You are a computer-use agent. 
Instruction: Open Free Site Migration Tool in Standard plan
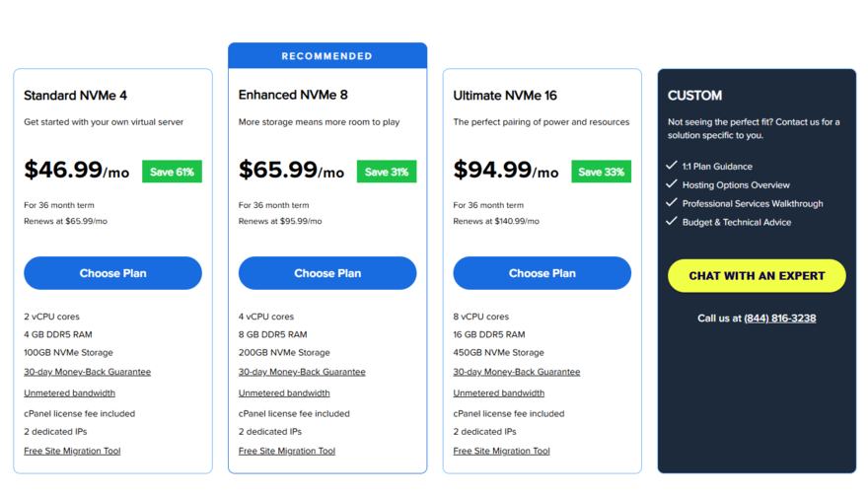[72, 451]
